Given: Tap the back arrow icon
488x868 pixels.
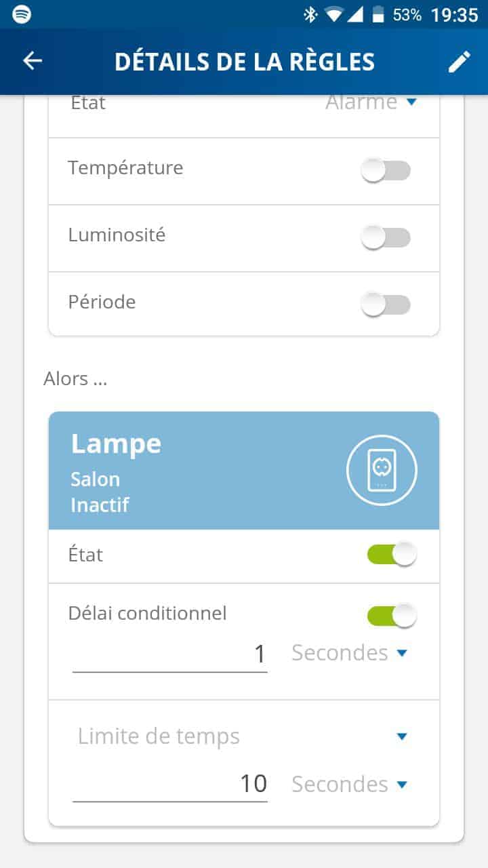Looking at the screenshot, I should point(33,61).
